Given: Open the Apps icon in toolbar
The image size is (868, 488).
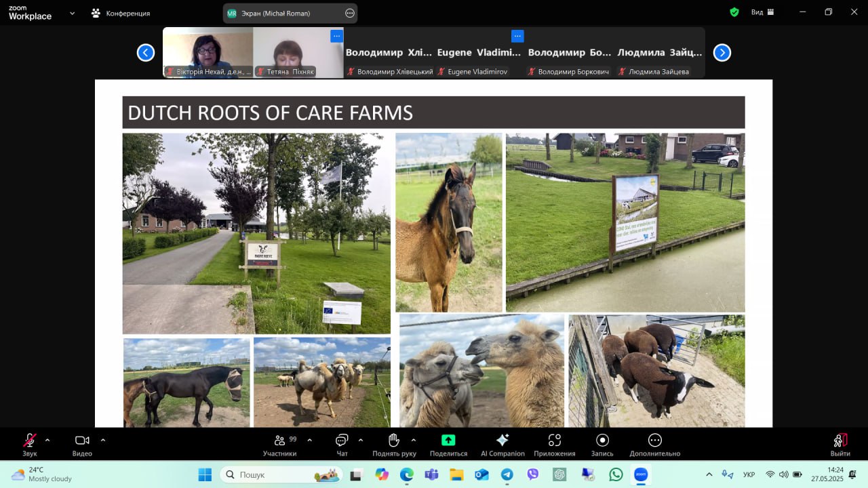Looking at the screenshot, I should (554, 441).
